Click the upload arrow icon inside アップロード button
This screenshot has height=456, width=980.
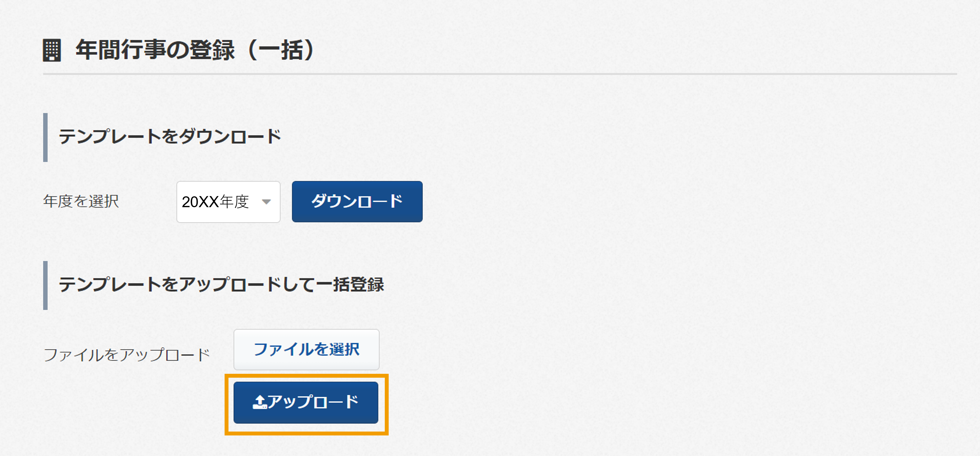point(260,402)
